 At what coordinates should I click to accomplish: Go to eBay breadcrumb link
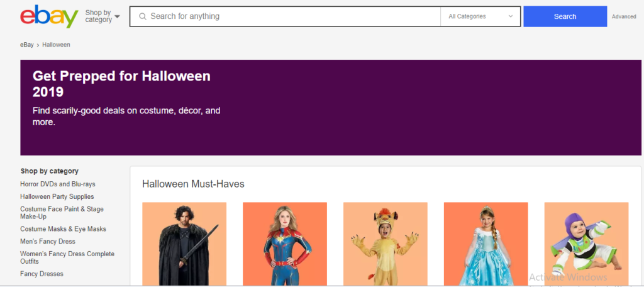(x=26, y=45)
